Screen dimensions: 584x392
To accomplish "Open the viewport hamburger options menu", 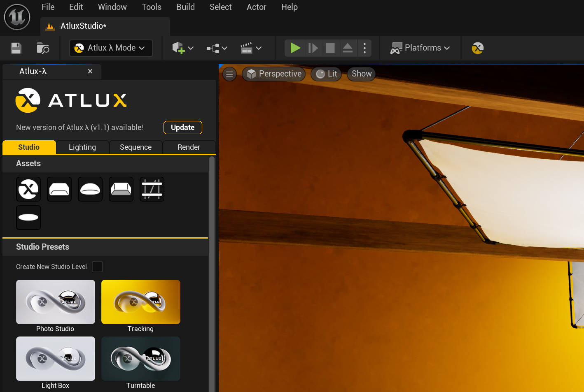I will [229, 74].
